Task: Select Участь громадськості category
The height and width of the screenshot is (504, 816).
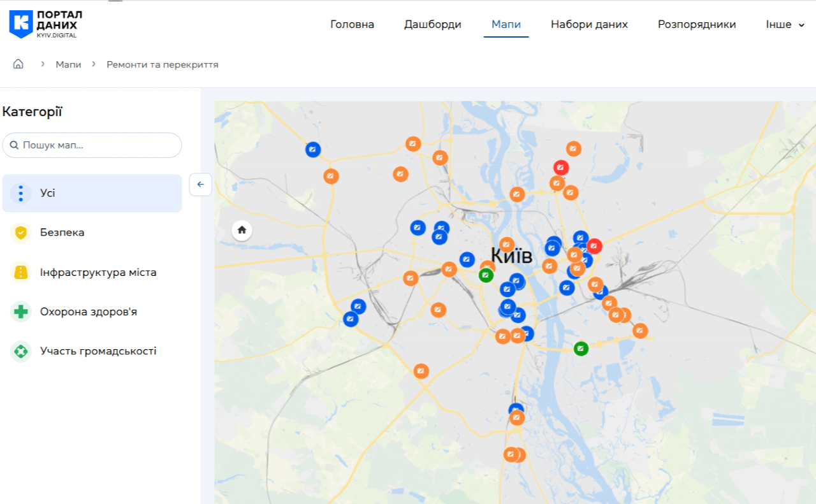Action: pyautogui.click(x=92, y=351)
